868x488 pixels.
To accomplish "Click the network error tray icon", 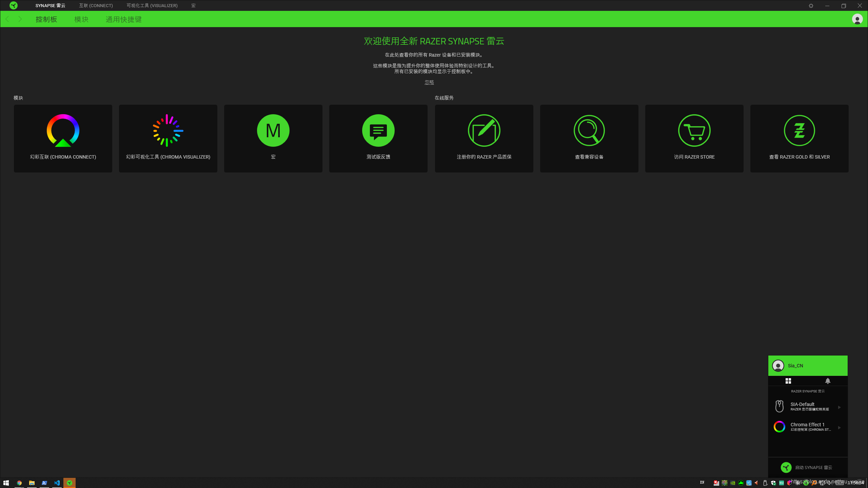I will coord(716,483).
